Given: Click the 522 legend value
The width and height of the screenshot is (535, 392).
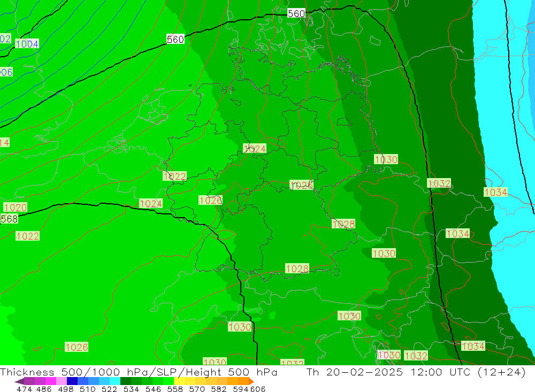Looking at the screenshot, I should pos(109,389).
